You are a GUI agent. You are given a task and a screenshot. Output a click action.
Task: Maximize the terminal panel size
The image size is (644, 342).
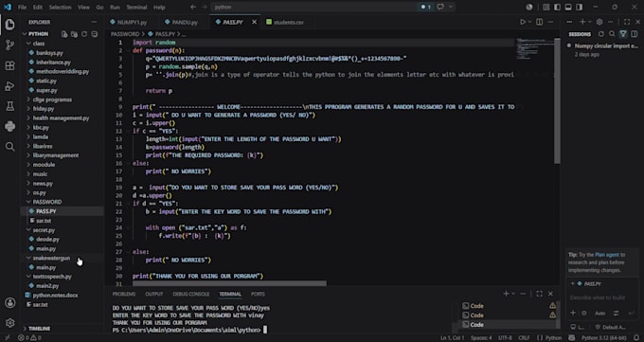[x=539, y=294]
